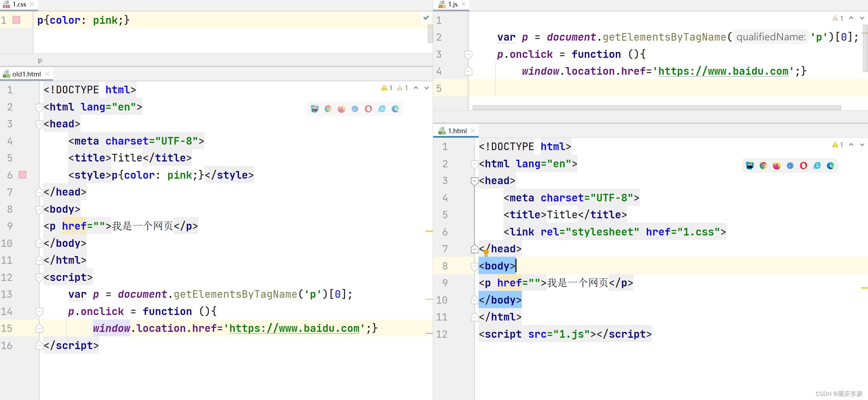Click the yellow warning count in old1.html

point(387,88)
